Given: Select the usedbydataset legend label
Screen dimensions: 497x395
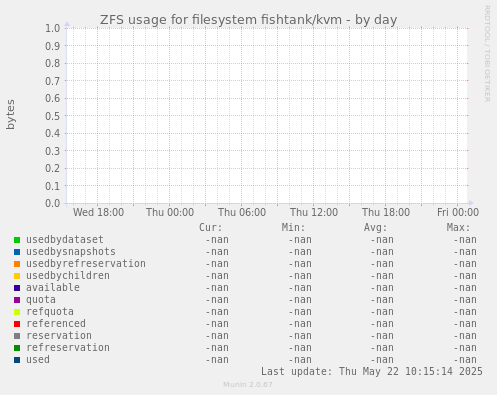Looking at the screenshot, I should point(65,240).
